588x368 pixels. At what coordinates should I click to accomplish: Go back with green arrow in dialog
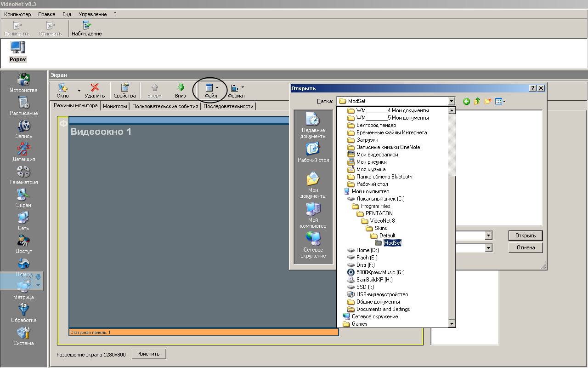(x=466, y=101)
